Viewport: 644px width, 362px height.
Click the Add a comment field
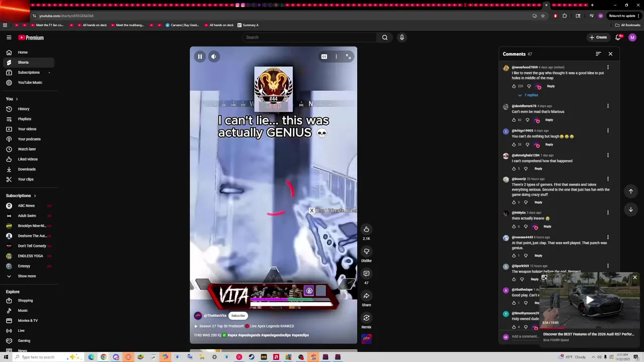click(525, 336)
